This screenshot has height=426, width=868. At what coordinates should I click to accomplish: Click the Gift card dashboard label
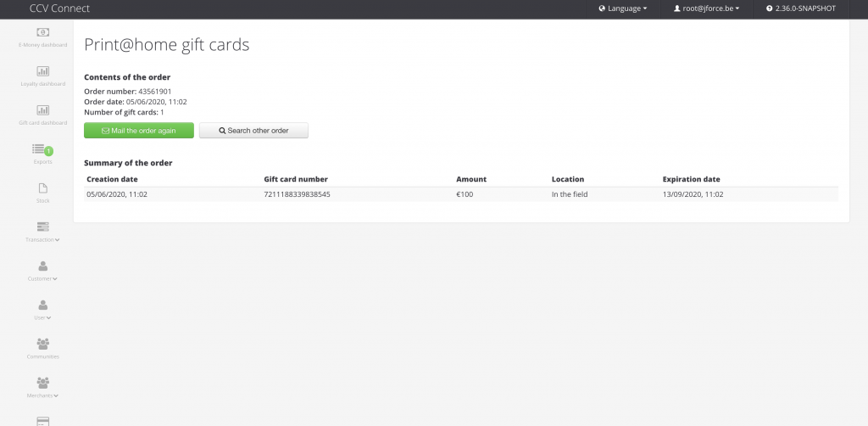pos(42,123)
